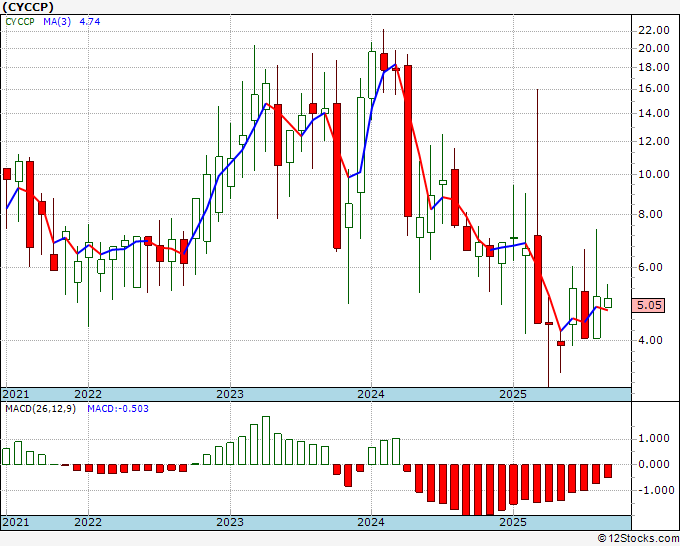Click the 18.00 price axis label
Screen dimensions: 680x546
(x=654, y=67)
